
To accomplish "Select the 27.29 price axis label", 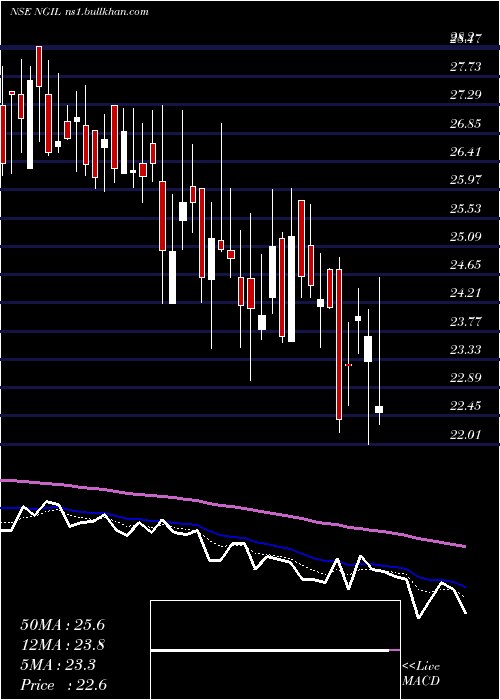I will click(x=465, y=95).
